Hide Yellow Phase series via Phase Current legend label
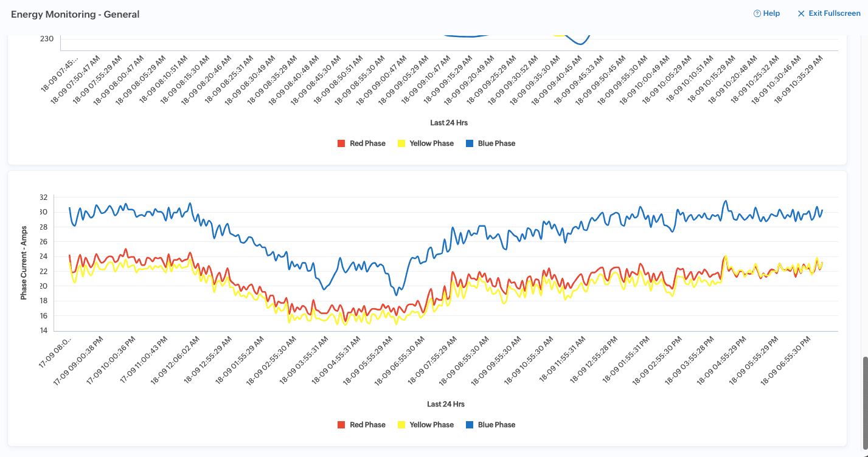 click(431, 425)
